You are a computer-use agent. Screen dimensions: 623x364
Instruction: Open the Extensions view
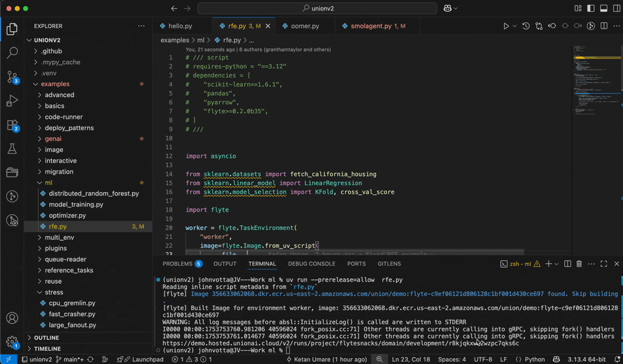pyautogui.click(x=12, y=125)
